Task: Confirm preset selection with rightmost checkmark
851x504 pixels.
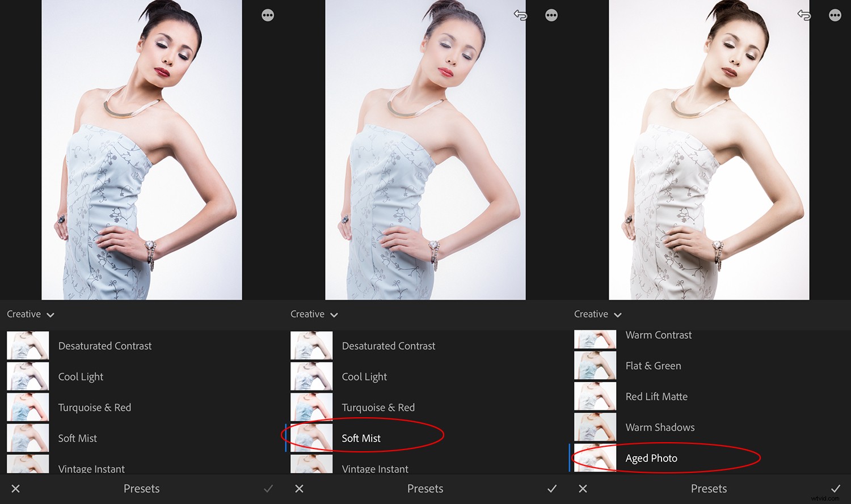Action: tap(836, 488)
